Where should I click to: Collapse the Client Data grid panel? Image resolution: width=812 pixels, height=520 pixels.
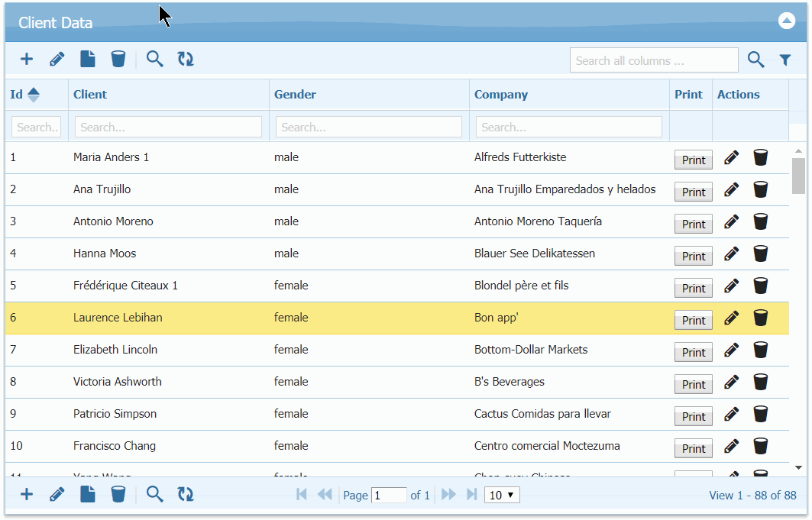pos(787,21)
